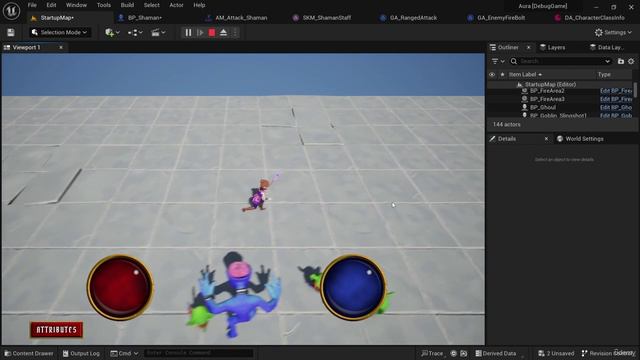The height and width of the screenshot is (360, 640).
Task: Switch to the GA_EnemyFireBolt tab
Action: [501, 18]
